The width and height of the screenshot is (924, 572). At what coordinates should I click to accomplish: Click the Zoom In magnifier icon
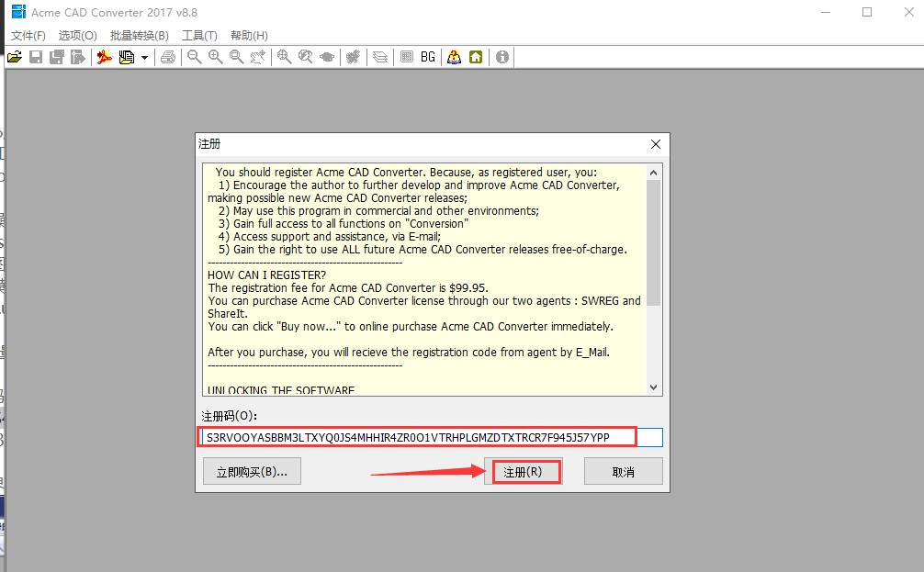click(x=215, y=57)
